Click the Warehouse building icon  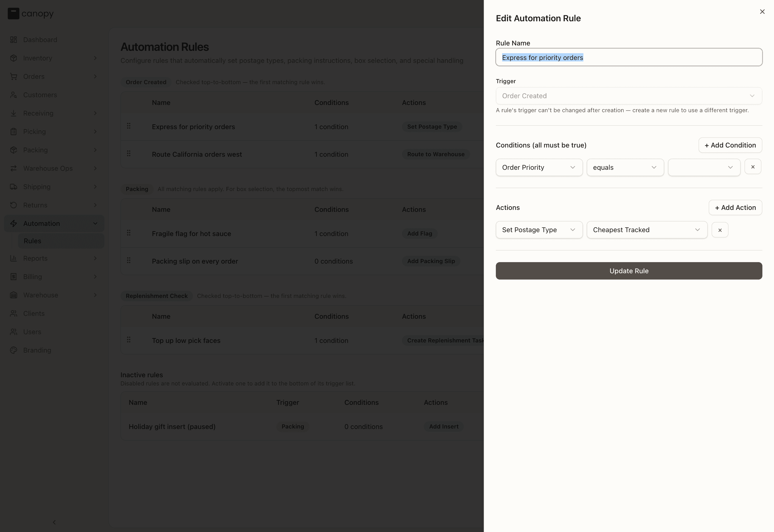[x=14, y=295]
